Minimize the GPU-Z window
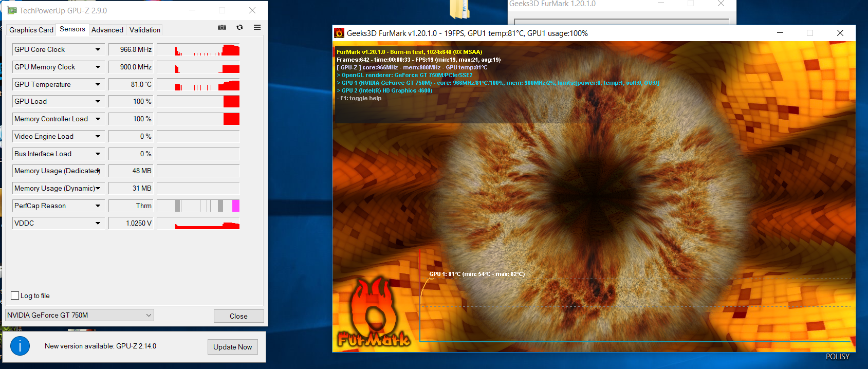868x369 pixels. (x=192, y=10)
